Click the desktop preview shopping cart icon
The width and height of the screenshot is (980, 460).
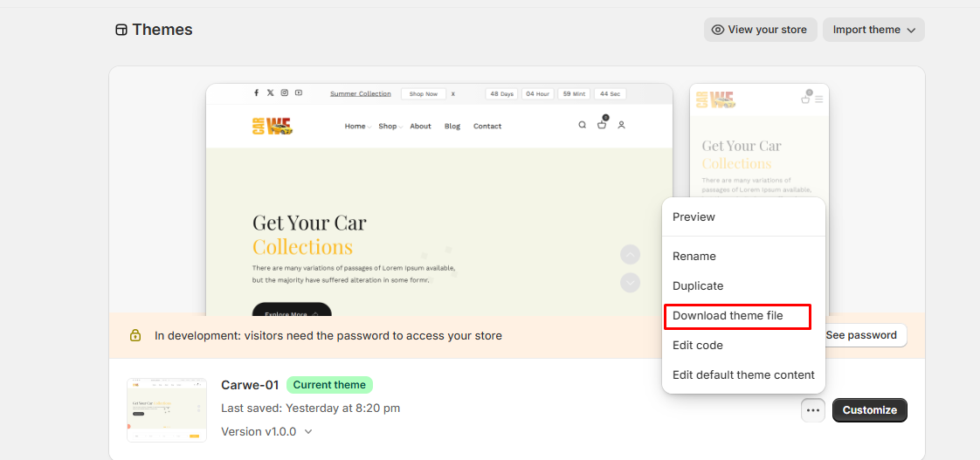click(602, 125)
